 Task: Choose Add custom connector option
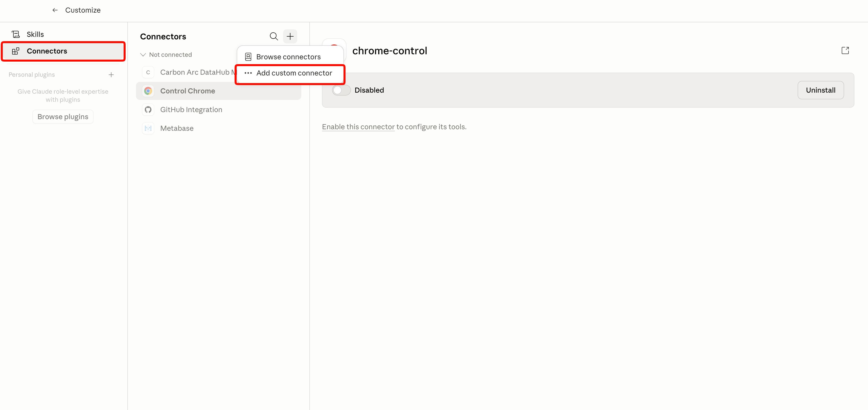point(290,73)
